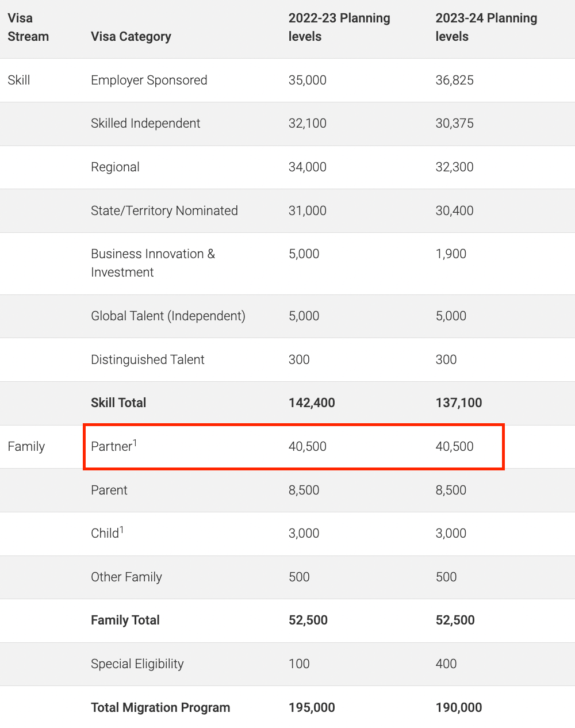Click the Partner footnote superscript 1
Image resolution: width=575 pixels, height=728 pixels.
tap(135, 442)
